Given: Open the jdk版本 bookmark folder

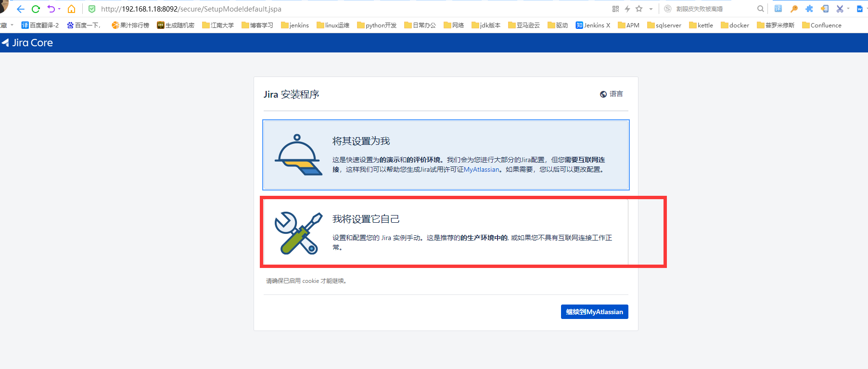Looking at the screenshot, I should tap(486, 25).
